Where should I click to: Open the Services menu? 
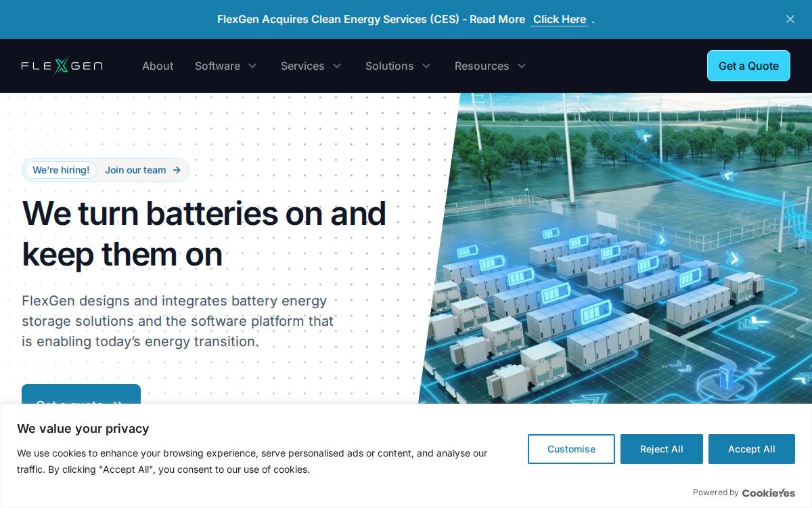point(302,66)
